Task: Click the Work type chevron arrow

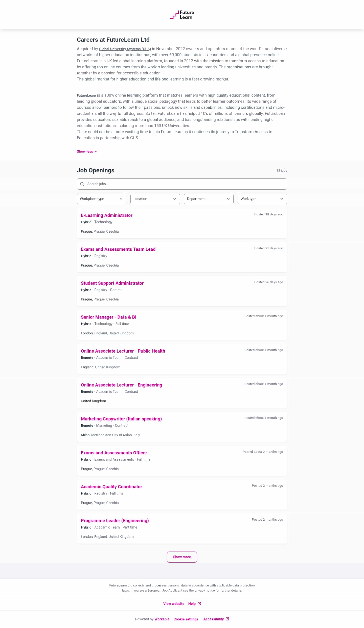Action: [x=282, y=199]
